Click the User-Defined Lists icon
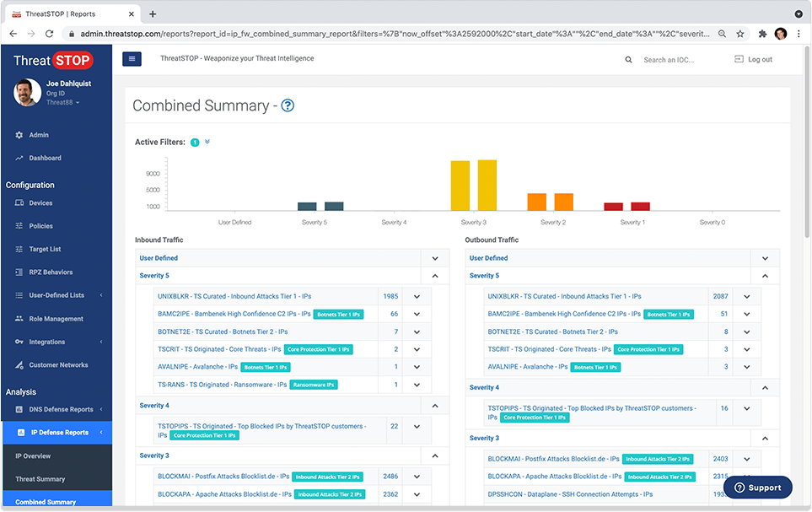This screenshot has width=812, height=512. tap(19, 295)
